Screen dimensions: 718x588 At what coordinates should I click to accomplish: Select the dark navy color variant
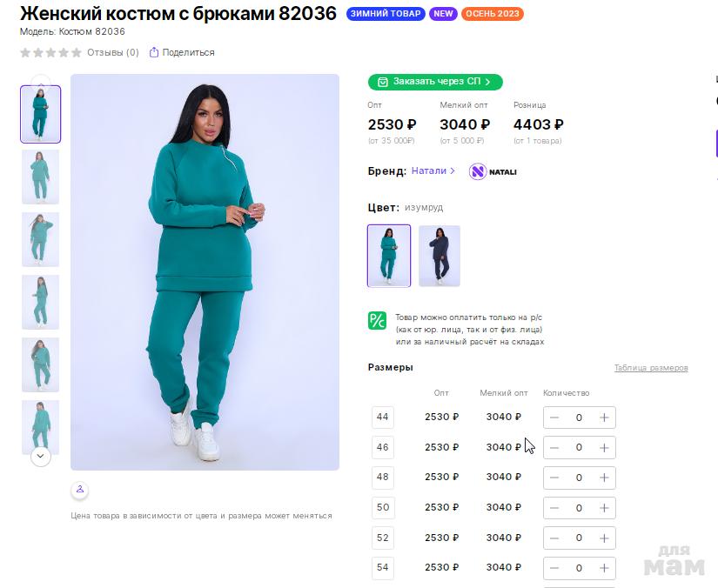point(440,256)
